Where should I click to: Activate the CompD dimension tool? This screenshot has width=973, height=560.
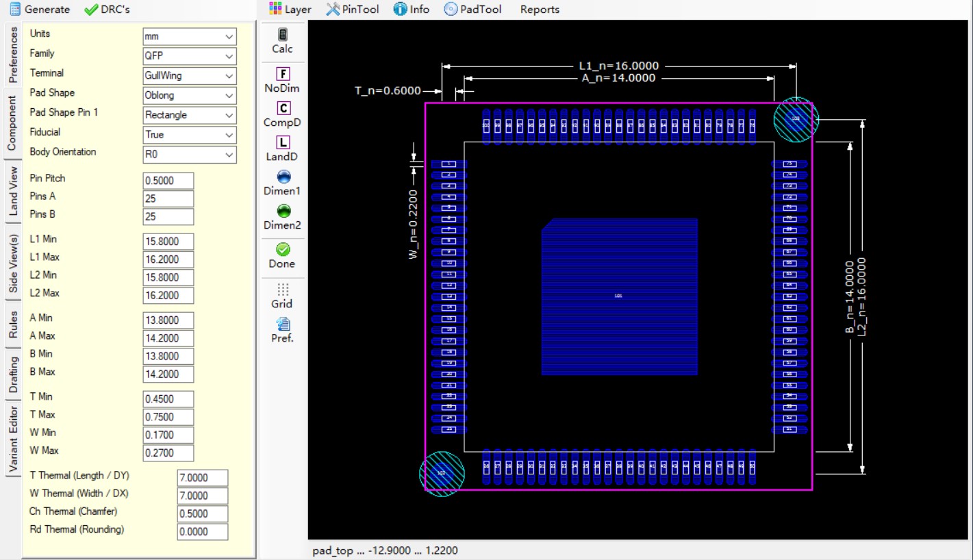pyautogui.click(x=282, y=114)
